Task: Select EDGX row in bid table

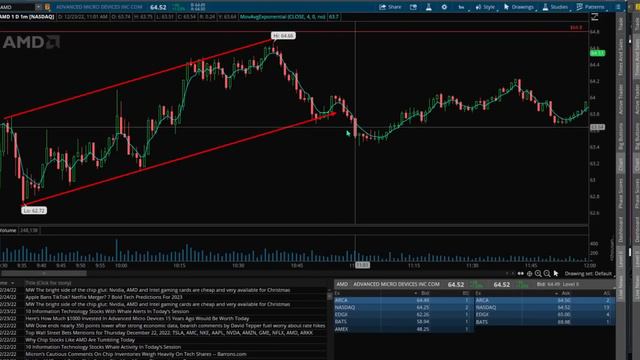Action: [403, 314]
